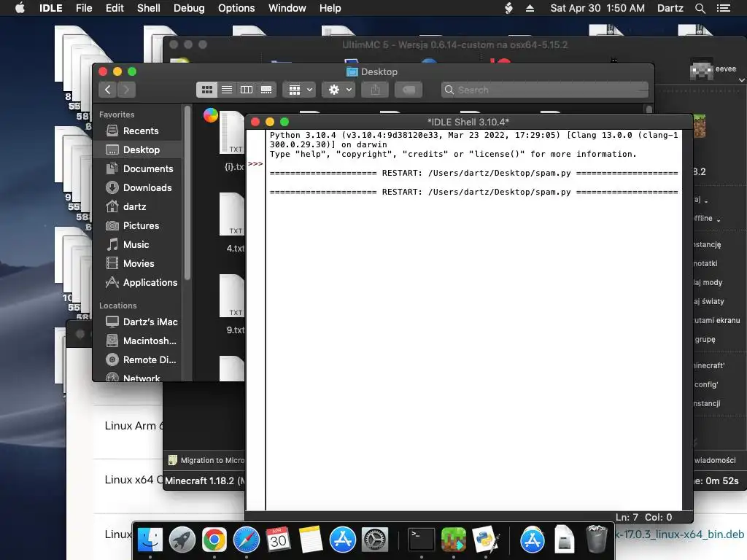Select Documents in Finder sidebar
Viewport: 747px width, 560px height.
pyautogui.click(x=137, y=168)
